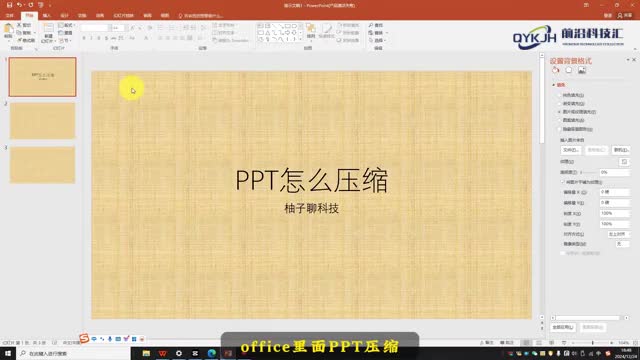Viewport: 640px width, 360px height.
Task: Open the Texture (纹理) picker dropdown
Action: click(x=624, y=162)
